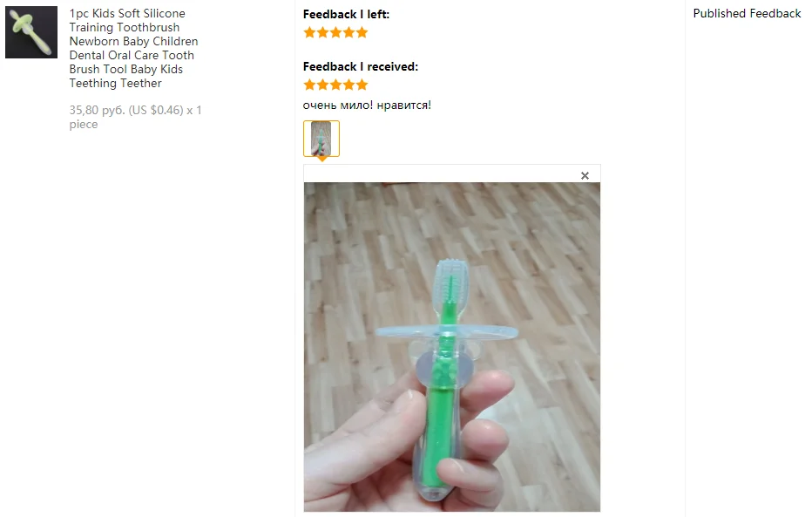Click the Feedback I received heading
The width and height of the screenshot is (812, 517).
coord(361,66)
